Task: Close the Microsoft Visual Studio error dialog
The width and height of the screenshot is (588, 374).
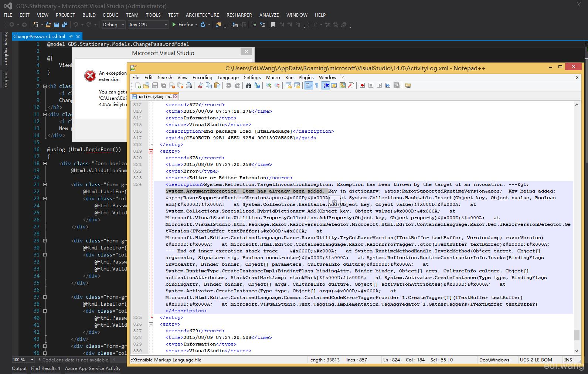Action: pyautogui.click(x=247, y=52)
